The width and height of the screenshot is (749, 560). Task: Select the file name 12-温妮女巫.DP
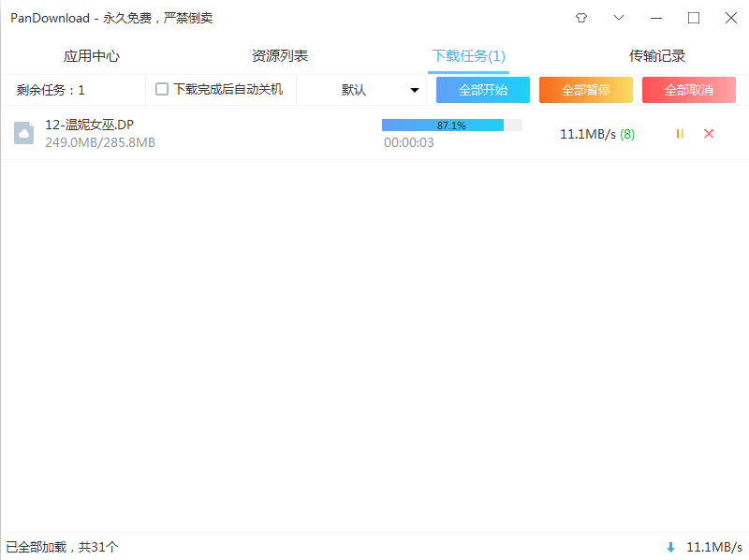tap(89, 125)
